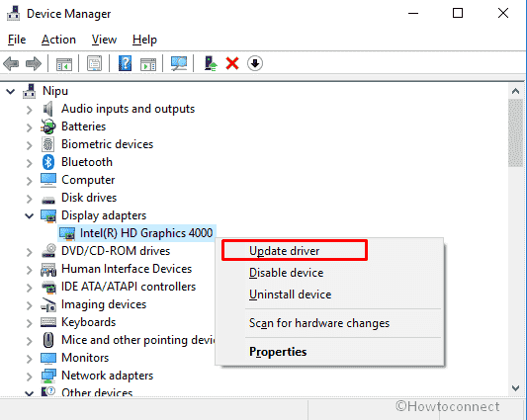527x420 pixels.
Task: Expand the Network adapters node
Action: pyautogui.click(x=30, y=377)
